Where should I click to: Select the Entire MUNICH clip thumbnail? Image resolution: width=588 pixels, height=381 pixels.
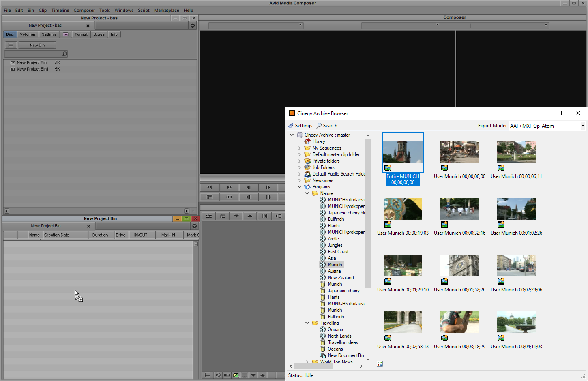coord(403,152)
